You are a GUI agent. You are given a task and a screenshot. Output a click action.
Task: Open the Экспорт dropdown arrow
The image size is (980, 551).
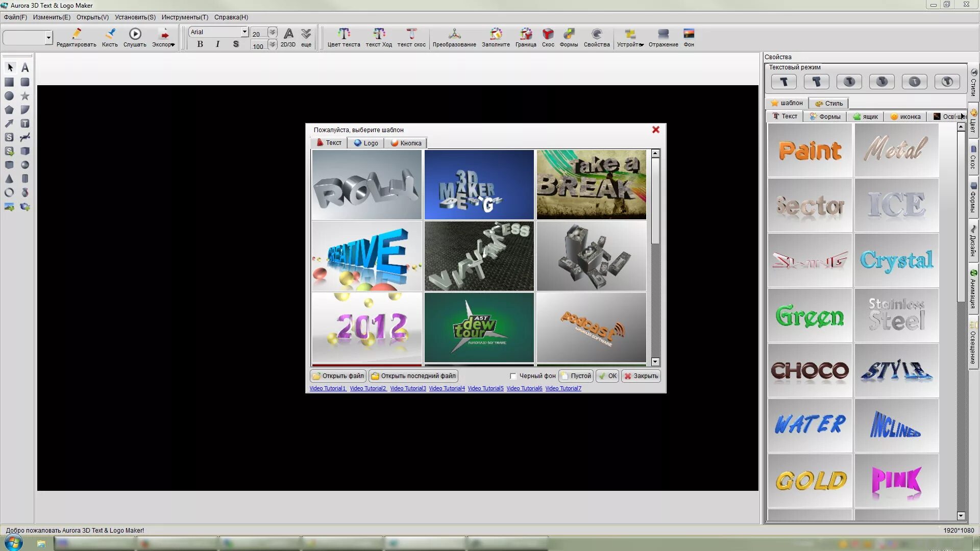[x=173, y=45]
